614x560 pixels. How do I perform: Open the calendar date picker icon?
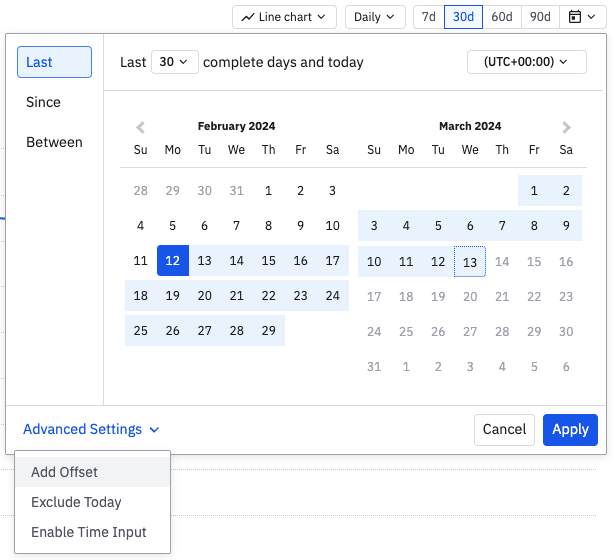pos(582,17)
